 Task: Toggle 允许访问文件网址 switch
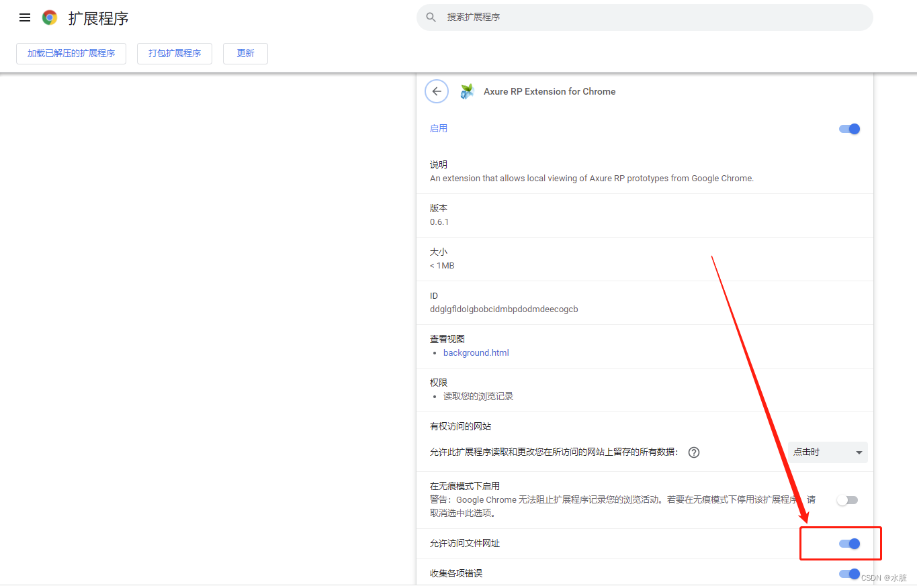pyautogui.click(x=849, y=544)
